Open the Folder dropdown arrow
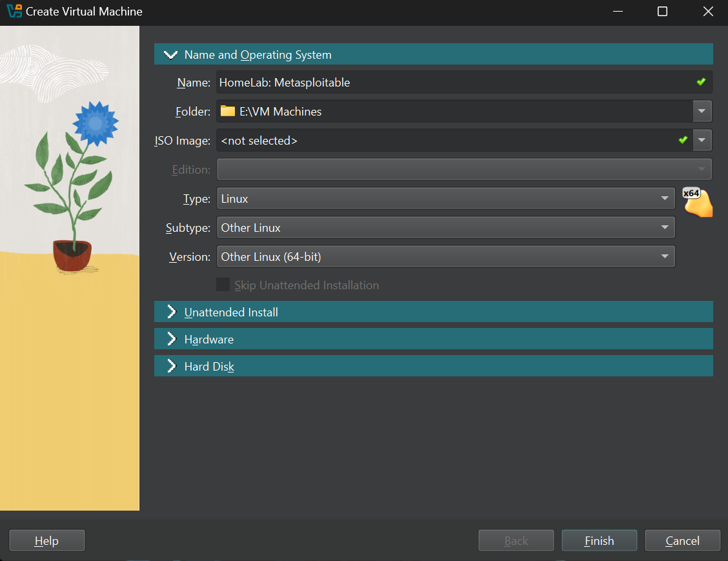The width and height of the screenshot is (728, 561). tap(702, 111)
